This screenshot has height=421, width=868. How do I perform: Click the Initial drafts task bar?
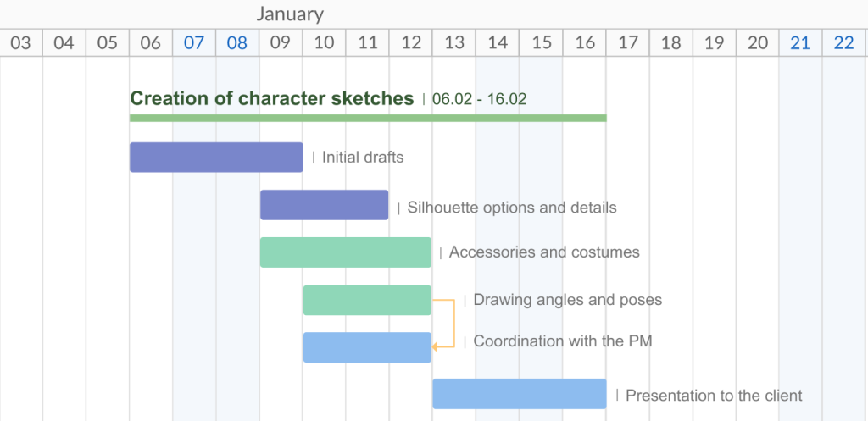[216, 158]
